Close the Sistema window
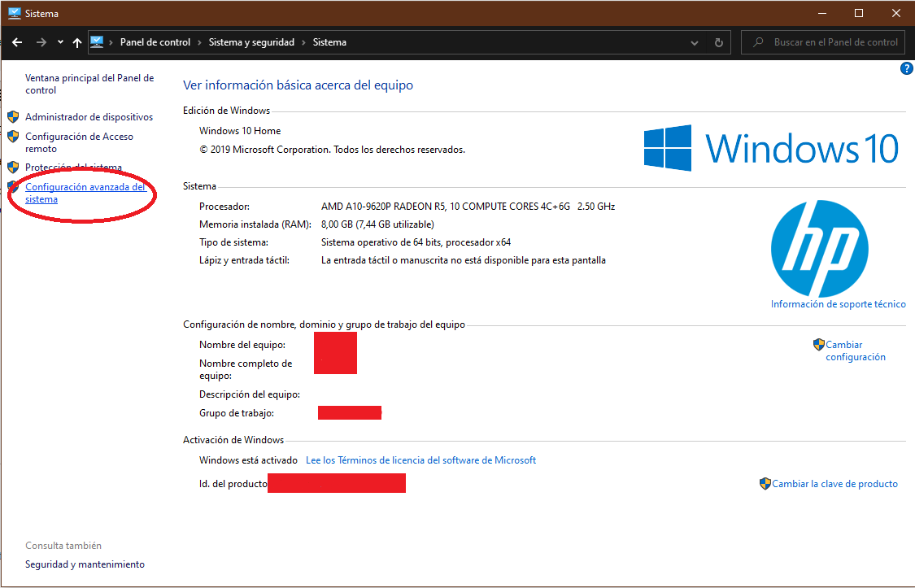 pyautogui.click(x=896, y=13)
